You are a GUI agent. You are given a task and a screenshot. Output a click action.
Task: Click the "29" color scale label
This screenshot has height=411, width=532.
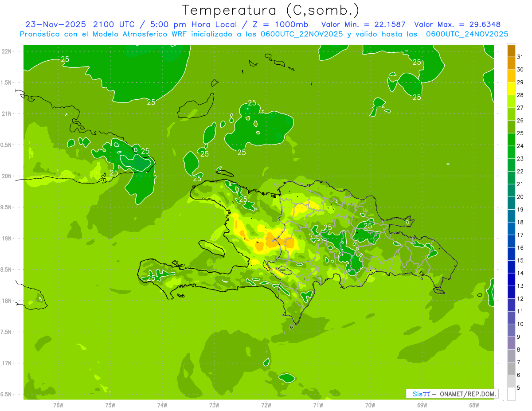(x=520, y=82)
